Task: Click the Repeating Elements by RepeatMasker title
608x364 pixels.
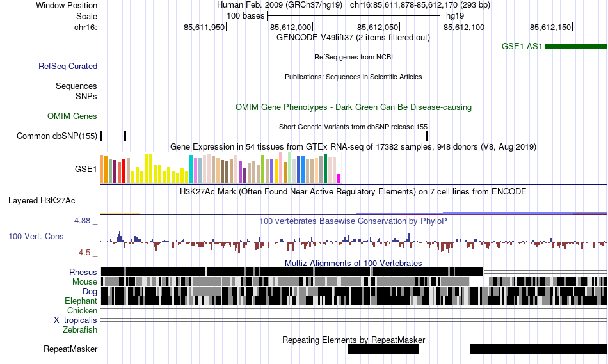Action: click(354, 340)
